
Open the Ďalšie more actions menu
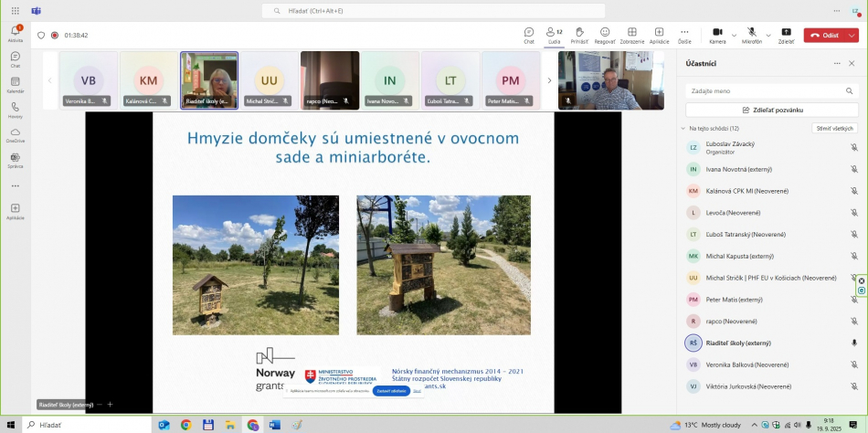click(x=684, y=35)
